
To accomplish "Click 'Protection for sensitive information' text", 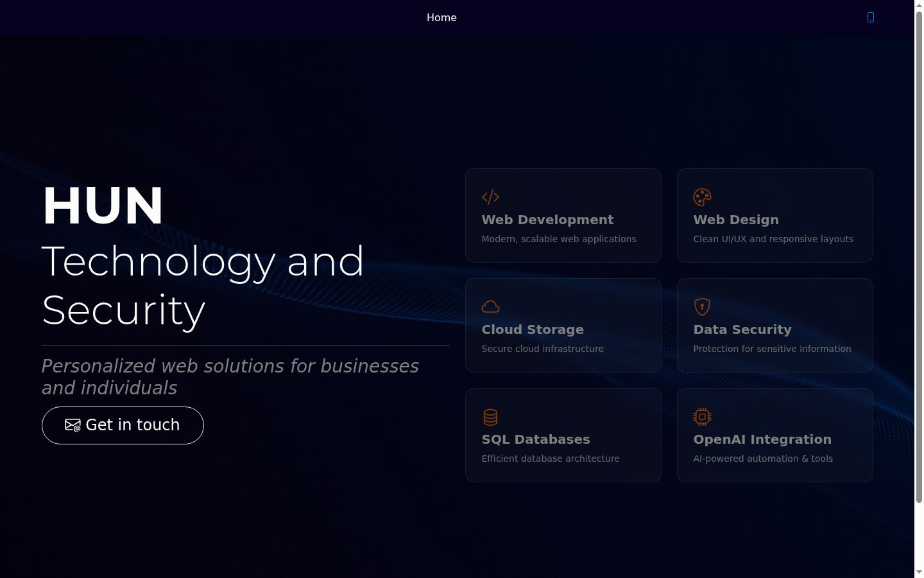I will tap(772, 349).
